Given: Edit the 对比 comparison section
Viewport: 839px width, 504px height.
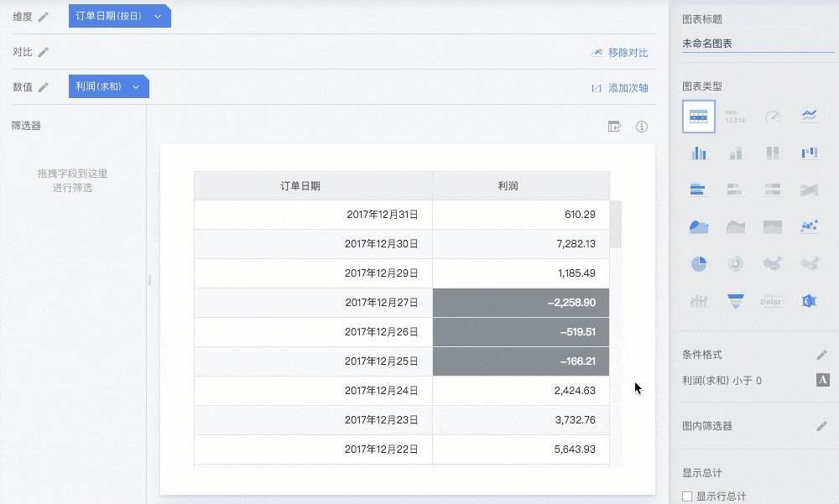Looking at the screenshot, I should [x=44, y=52].
